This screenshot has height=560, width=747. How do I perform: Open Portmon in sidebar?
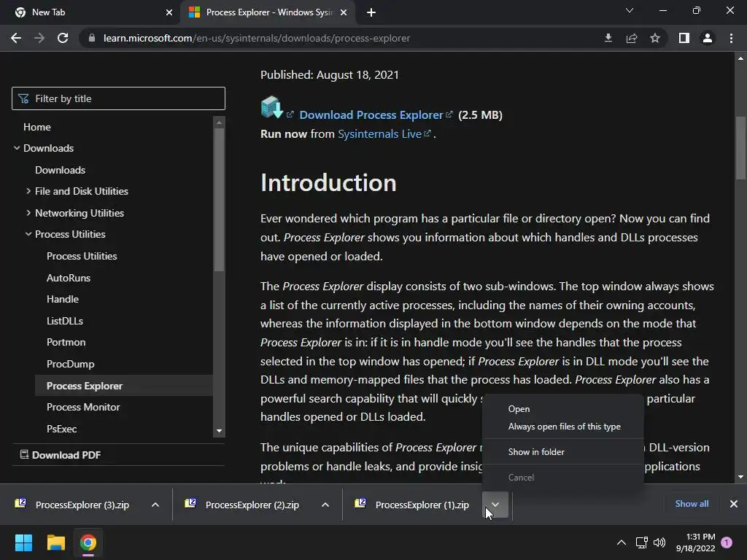point(66,343)
